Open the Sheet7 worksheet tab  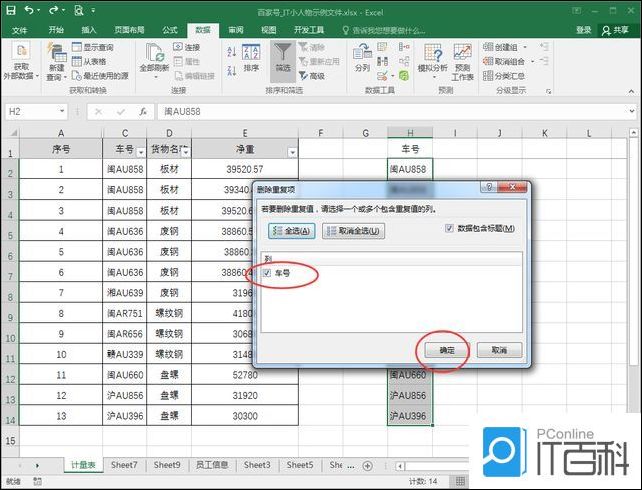[x=124, y=465]
